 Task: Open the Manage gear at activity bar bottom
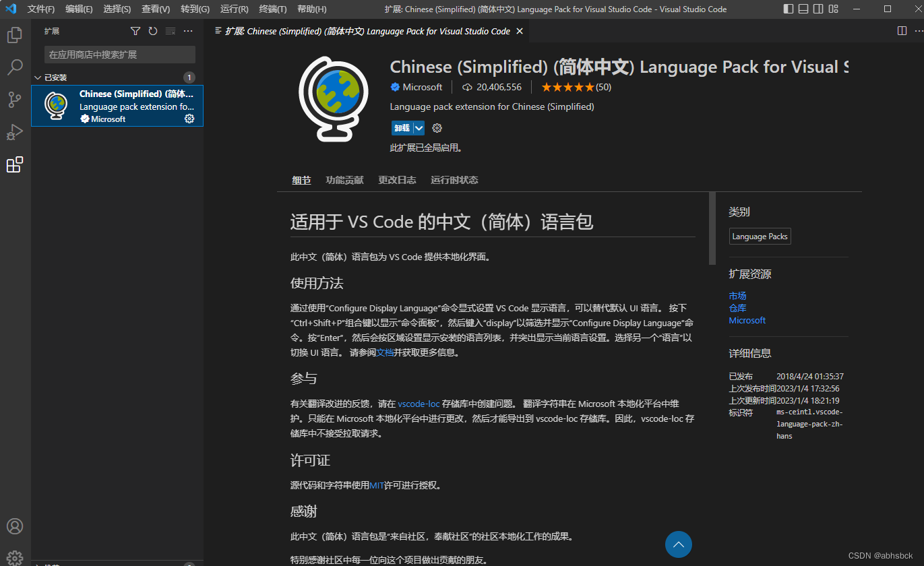15,558
